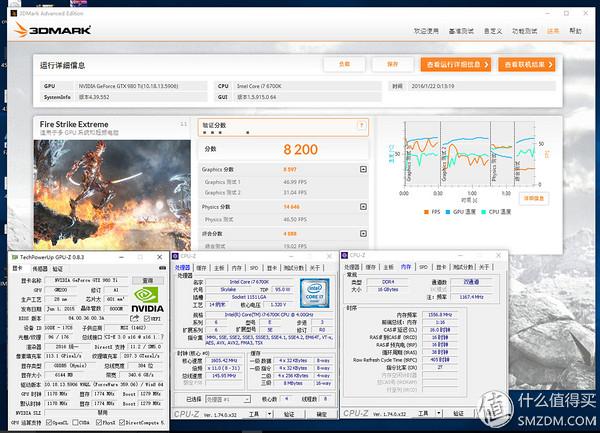Maximize the 3DMark window
The height and width of the screenshot is (433, 600).
566,13
